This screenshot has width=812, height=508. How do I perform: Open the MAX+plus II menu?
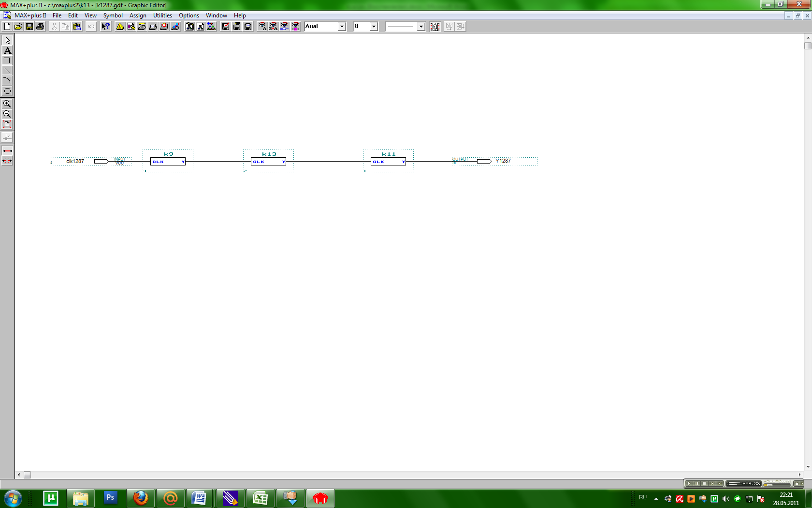[x=30, y=15]
